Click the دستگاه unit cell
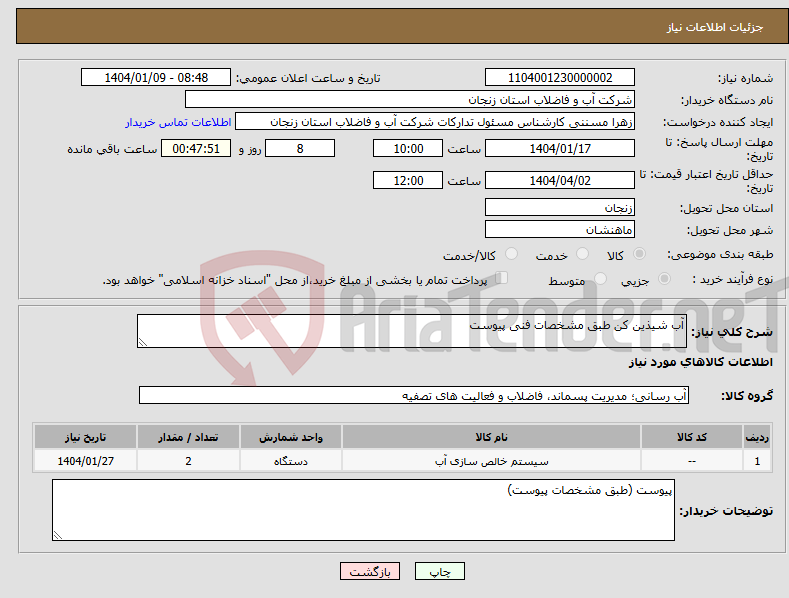The height and width of the screenshot is (598, 789). pos(291,461)
